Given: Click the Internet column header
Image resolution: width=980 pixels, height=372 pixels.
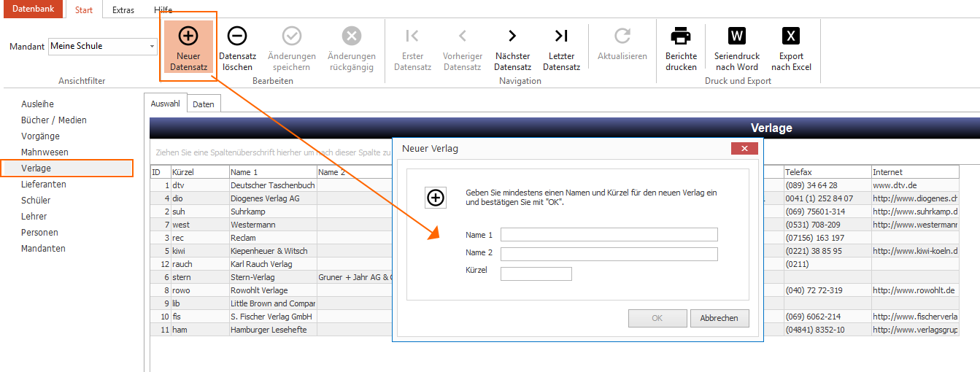Looking at the screenshot, I should click(x=915, y=172).
